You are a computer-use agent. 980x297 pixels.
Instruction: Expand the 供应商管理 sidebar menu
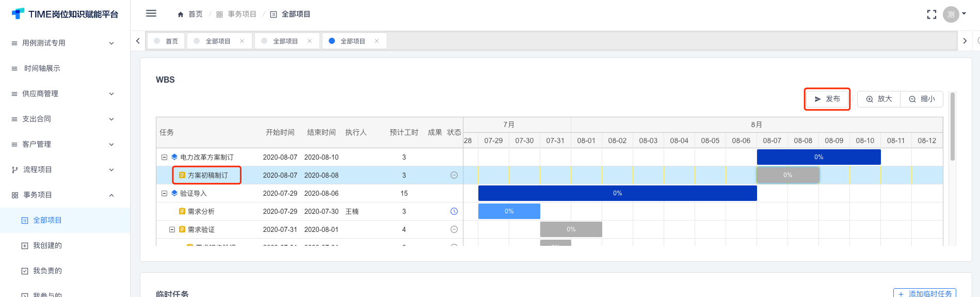(x=65, y=93)
